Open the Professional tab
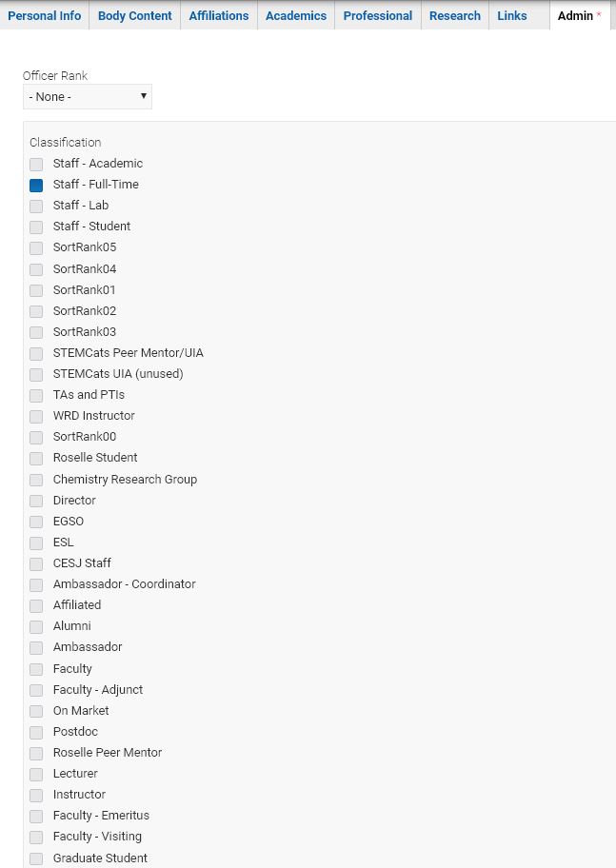616x868 pixels. click(378, 15)
